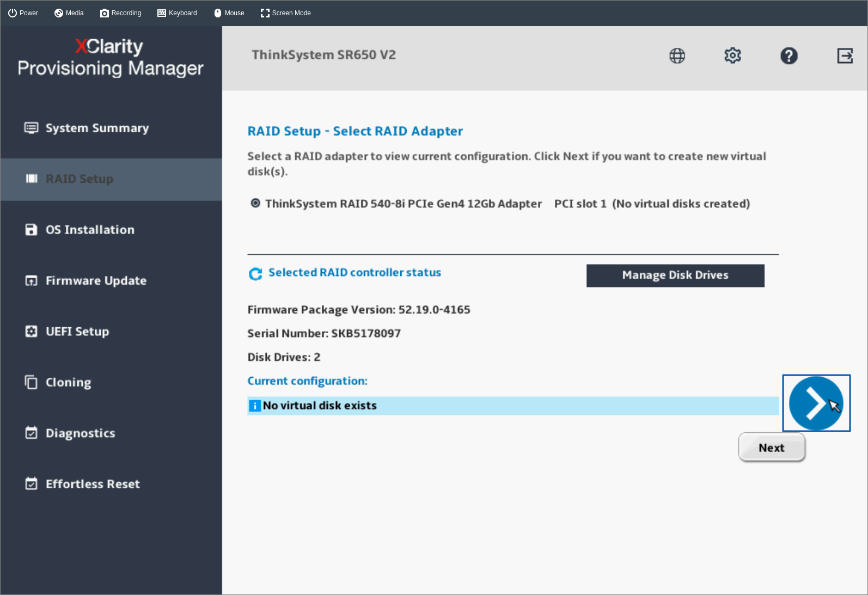Click PCI slot 1 label
Image resolution: width=868 pixels, height=595 pixels.
point(580,204)
